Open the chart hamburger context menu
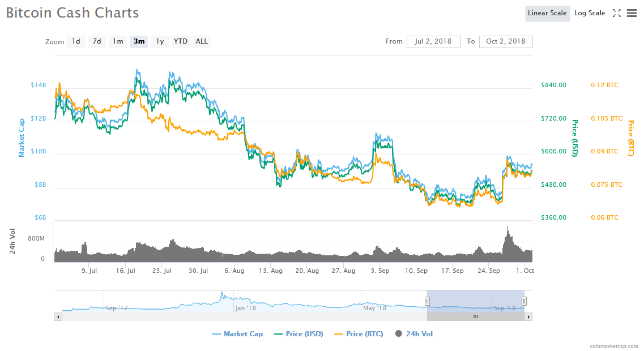Viewport: 644px width, 351px height. coord(632,13)
